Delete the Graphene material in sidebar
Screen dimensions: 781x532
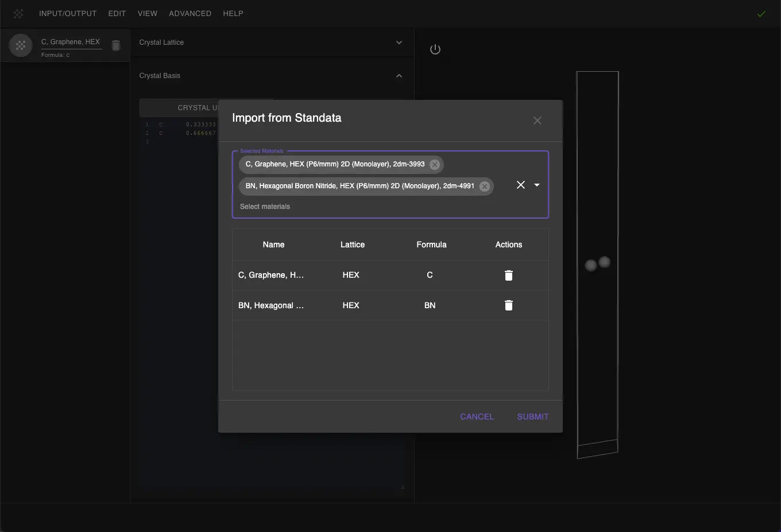click(116, 46)
